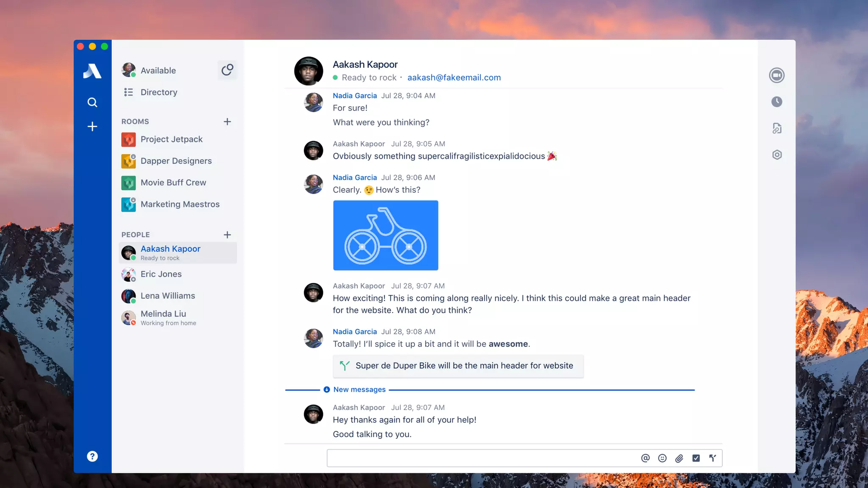Viewport: 868px width, 488px height.
Task: Open the Project Jetpack room
Action: (x=171, y=139)
